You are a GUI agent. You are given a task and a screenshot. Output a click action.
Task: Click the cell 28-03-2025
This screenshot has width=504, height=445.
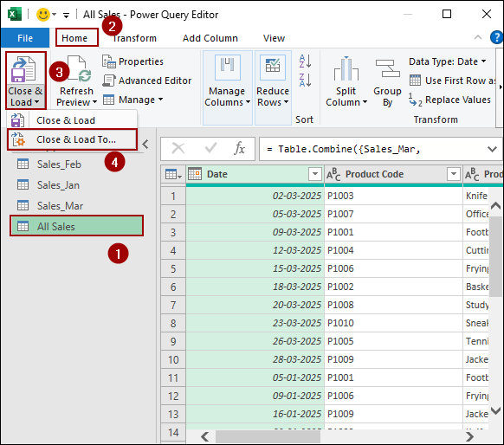point(255,359)
